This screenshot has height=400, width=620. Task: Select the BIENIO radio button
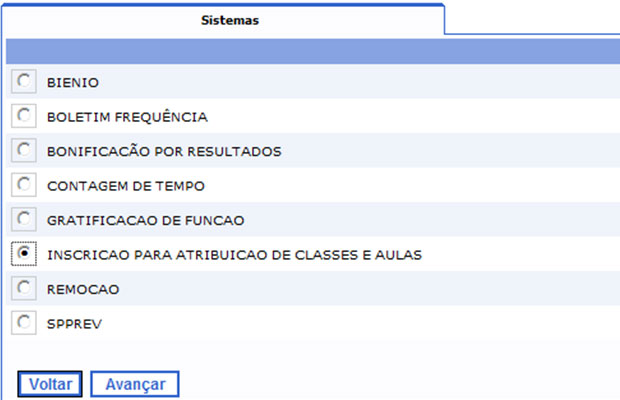click(22, 81)
